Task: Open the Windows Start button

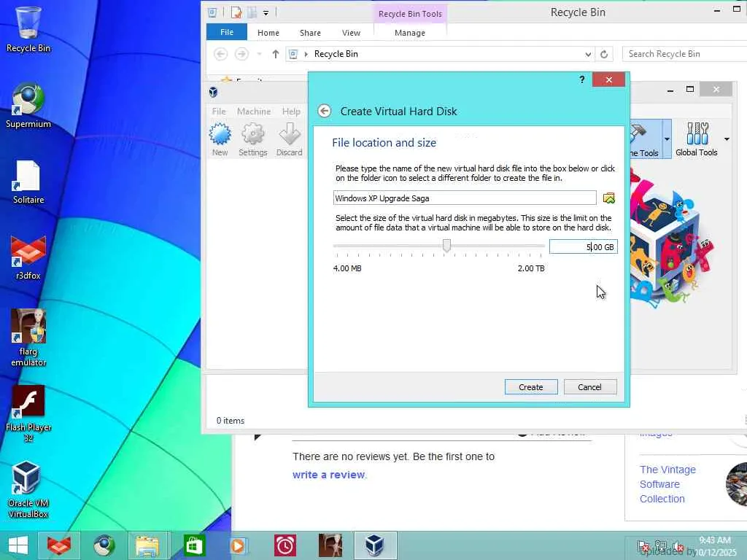Action: click(x=18, y=545)
